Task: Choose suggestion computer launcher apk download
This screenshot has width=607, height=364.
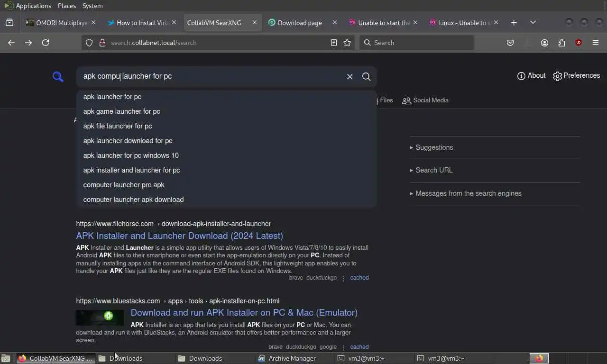Action: 226,200
